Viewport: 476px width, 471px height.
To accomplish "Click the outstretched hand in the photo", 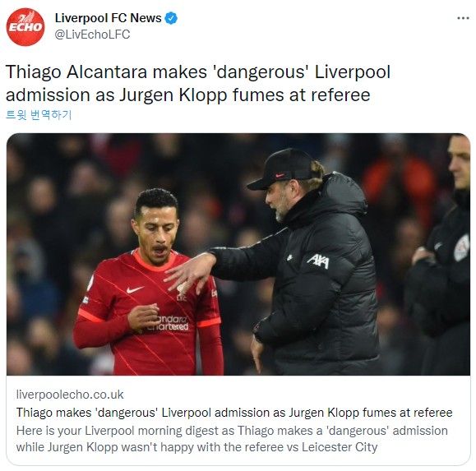I will pyautogui.click(x=190, y=272).
